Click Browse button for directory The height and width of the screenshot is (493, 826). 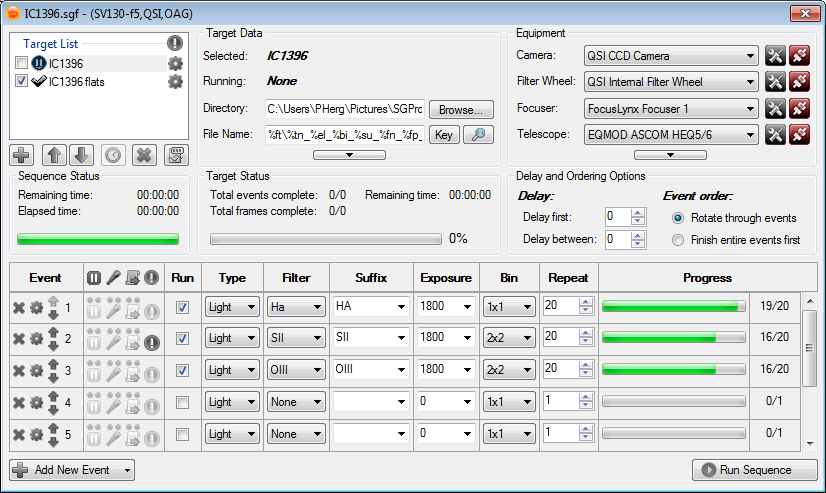[461, 110]
